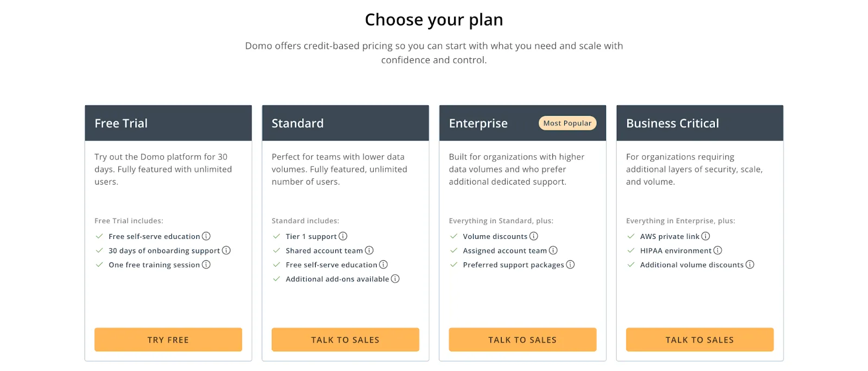Click the Most Popular badge
This screenshot has width=868, height=371.
pos(567,123)
